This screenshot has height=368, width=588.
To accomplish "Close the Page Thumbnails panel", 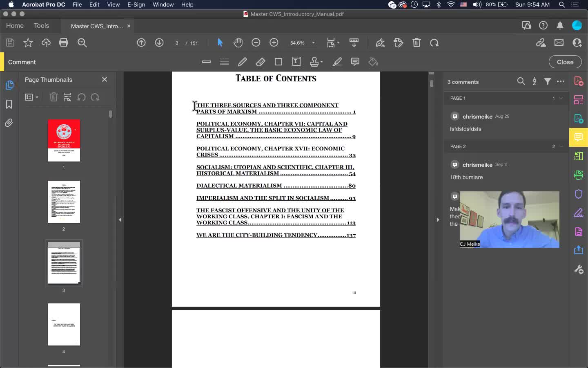I will click(105, 79).
